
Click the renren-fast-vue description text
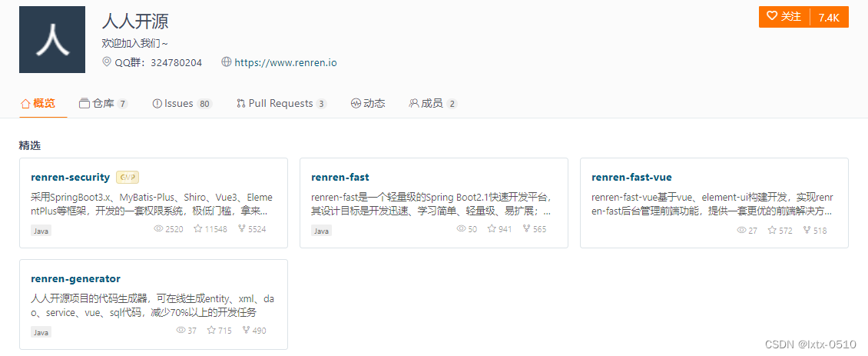pyautogui.click(x=712, y=205)
